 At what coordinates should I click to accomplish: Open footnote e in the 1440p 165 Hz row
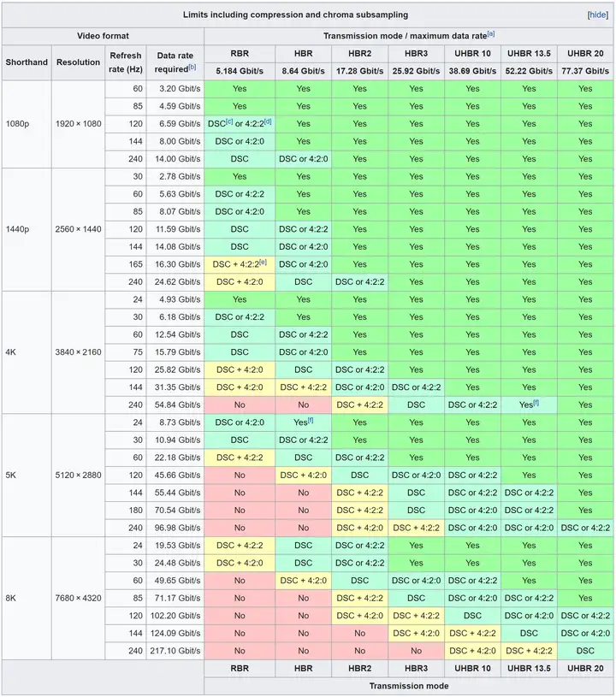pyautogui.click(x=263, y=262)
